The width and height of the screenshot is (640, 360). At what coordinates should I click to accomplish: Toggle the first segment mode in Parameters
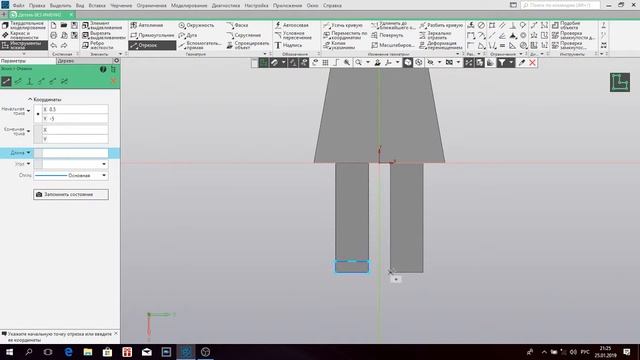coord(6,81)
